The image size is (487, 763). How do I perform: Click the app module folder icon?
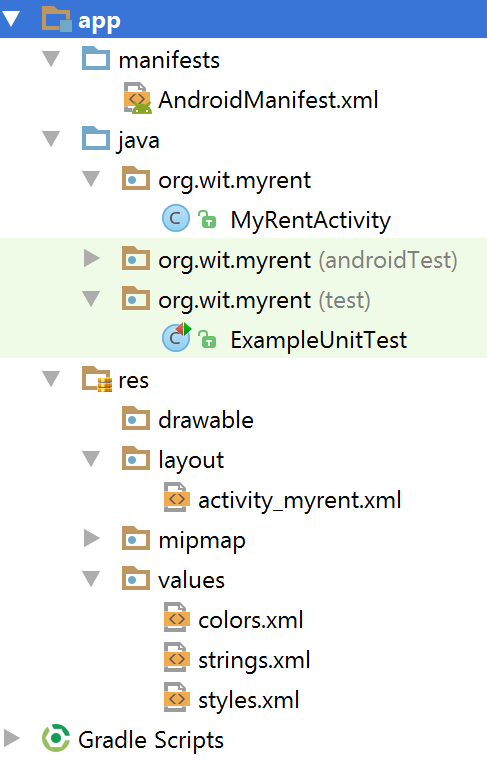(x=57, y=20)
